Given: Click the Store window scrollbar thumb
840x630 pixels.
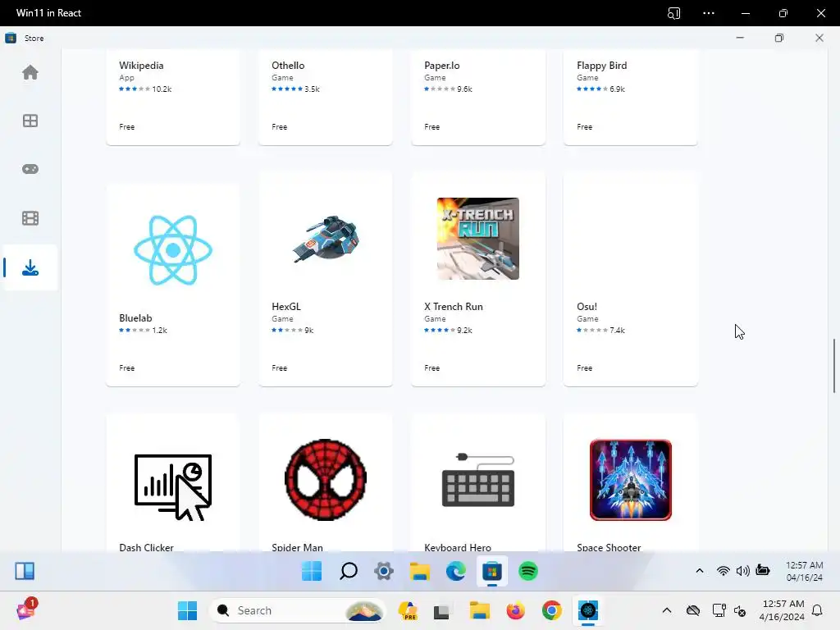Looking at the screenshot, I should pos(834,366).
